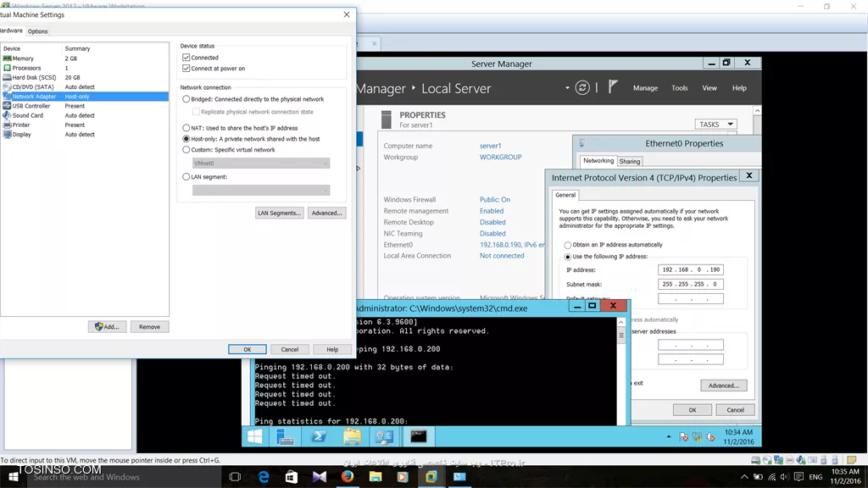Show hidden icons in guest tray
This screenshot has height=488, width=868.
click(668, 436)
